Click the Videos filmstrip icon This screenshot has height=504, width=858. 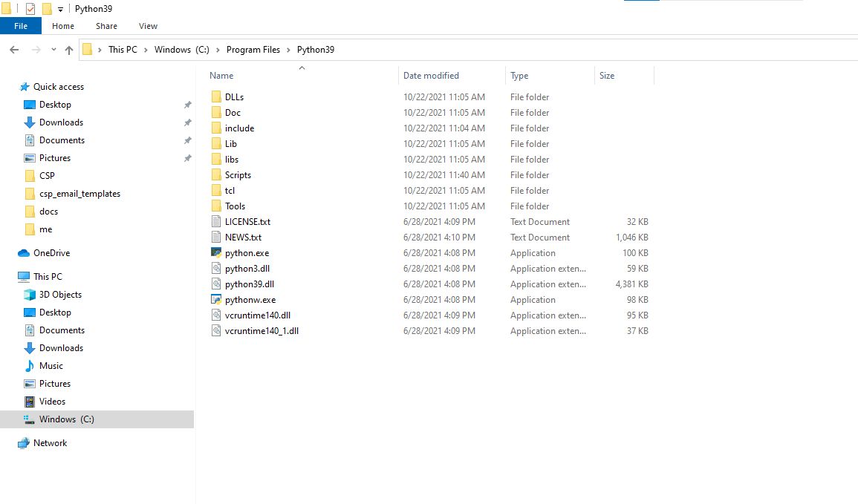(x=30, y=402)
